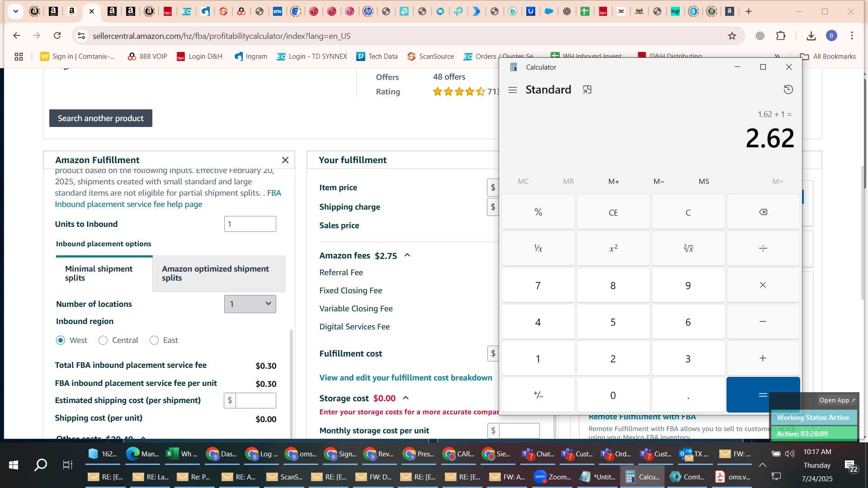This screenshot has height=488, width=868.
Task: Open Chrome downloads icon
Action: [x=811, y=36]
